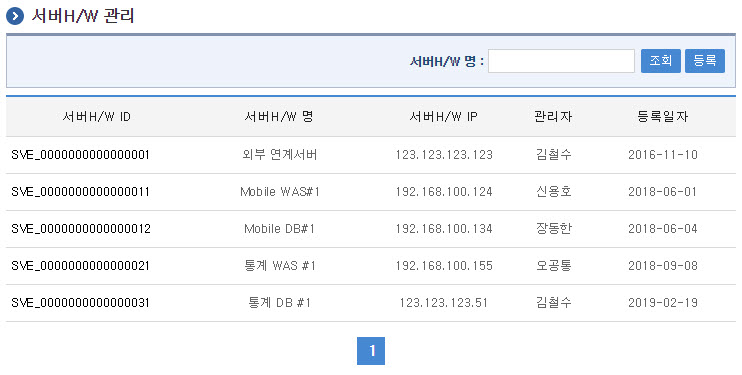Select the Mobile WAS#1 server name
Screen dimensions: 742x375
tap(280, 192)
